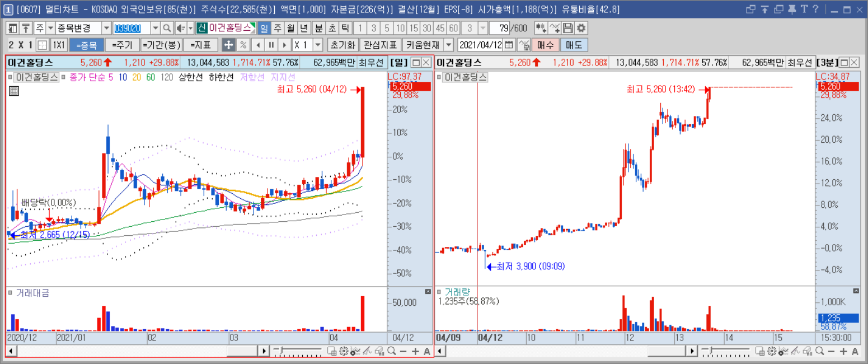
Task: Toggle the 1X1 layout button
Action: point(59,45)
